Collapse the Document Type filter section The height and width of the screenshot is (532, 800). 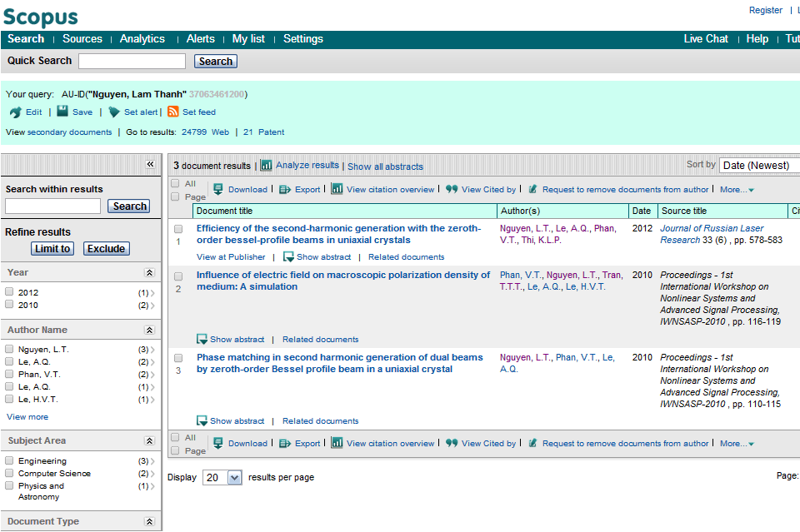(149, 521)
